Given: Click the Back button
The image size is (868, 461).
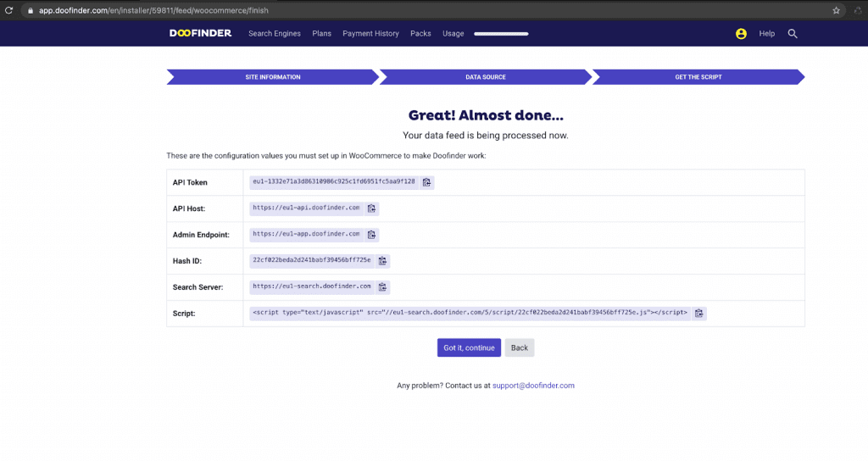Looking at the screenshot, I should pyautogui.click(x=520, y=347).
